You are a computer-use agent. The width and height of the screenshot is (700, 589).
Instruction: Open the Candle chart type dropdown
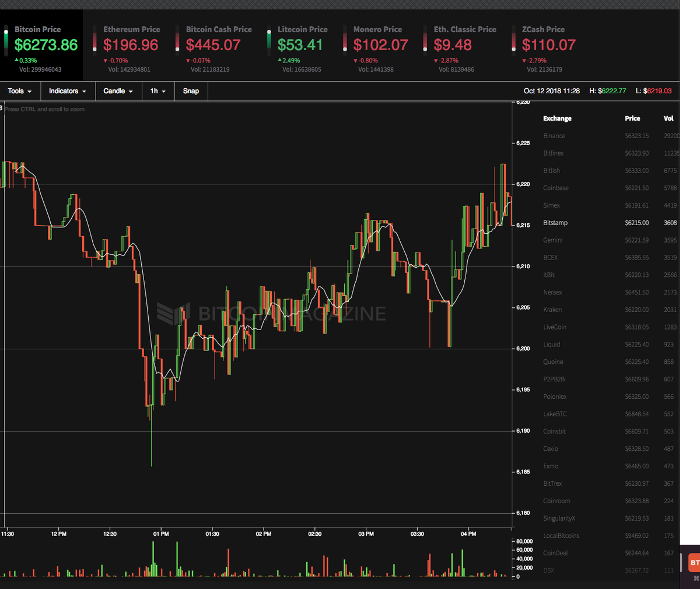pos(118,91)
